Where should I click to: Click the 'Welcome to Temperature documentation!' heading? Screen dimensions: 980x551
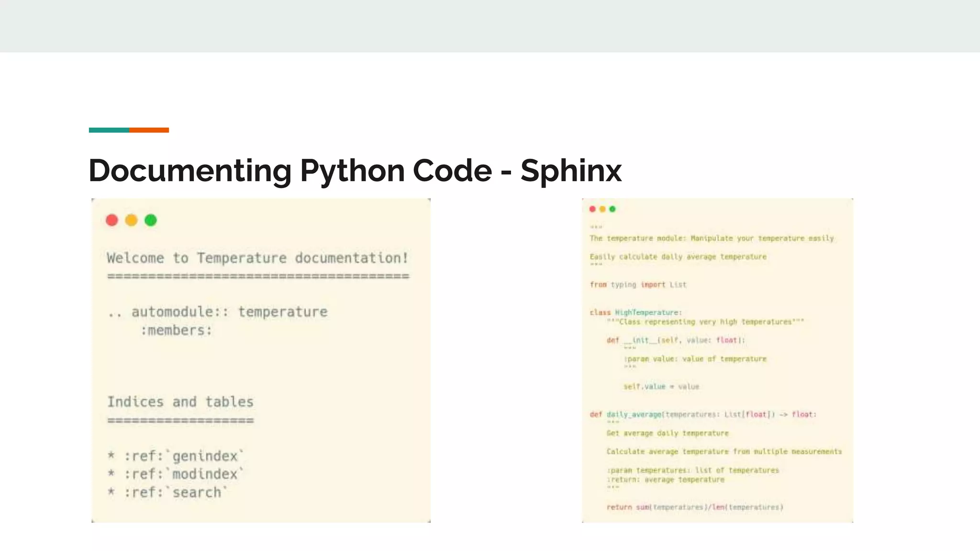coord(257,258)
